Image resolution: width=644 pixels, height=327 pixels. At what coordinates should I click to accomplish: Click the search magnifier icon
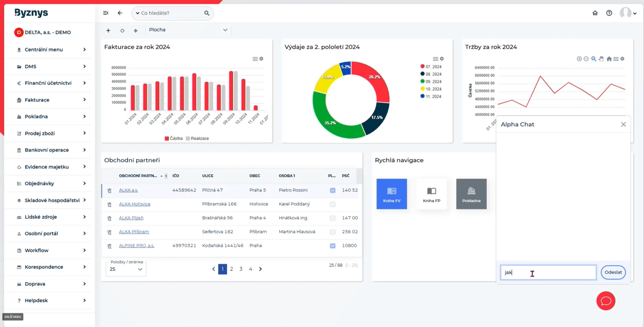207,13
